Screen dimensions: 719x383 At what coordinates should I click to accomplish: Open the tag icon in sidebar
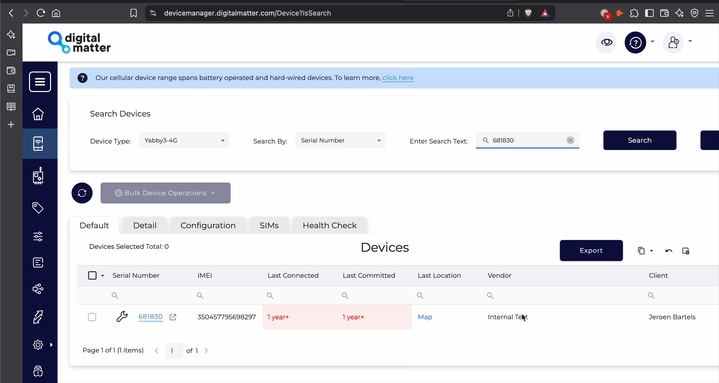point(38,207)
